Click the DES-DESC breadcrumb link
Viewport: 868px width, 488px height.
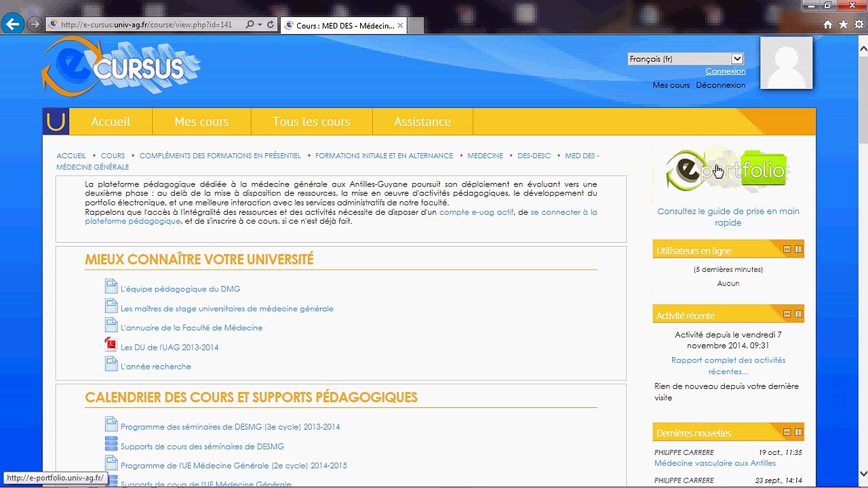point(534,156)
